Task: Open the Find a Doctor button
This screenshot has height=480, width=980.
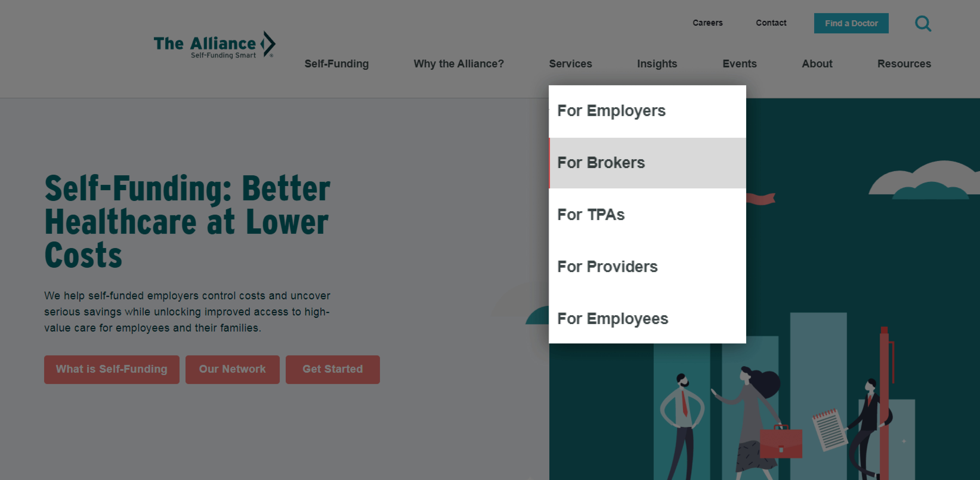Action: click(x=852, y=23)
